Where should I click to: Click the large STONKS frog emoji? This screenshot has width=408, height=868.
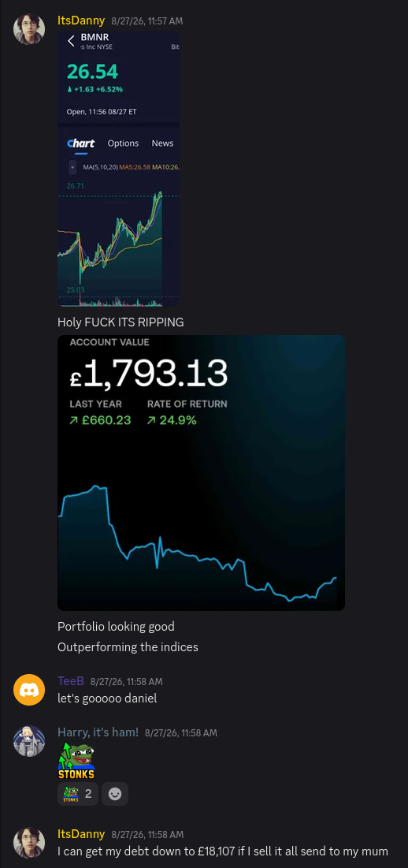tap(76, 761)
